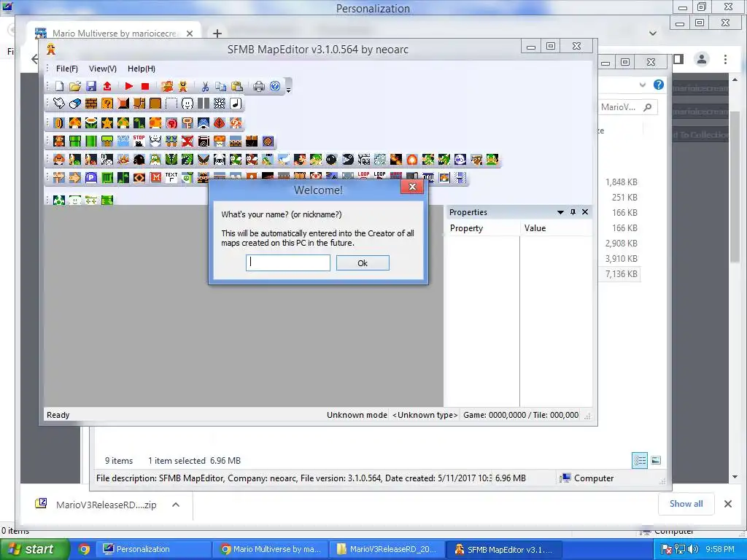This screenshot has width=747, height=560.
Task: Click the red upload arrow icon
Action: [107, 86]
